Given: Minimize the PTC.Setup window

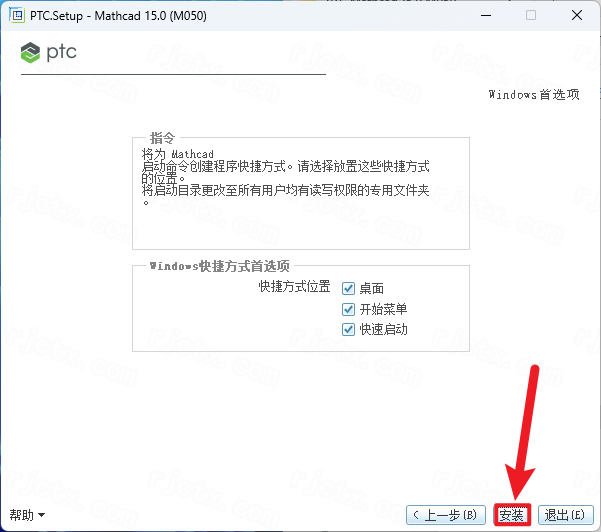Looking at the screenshot, I should 484,15.
